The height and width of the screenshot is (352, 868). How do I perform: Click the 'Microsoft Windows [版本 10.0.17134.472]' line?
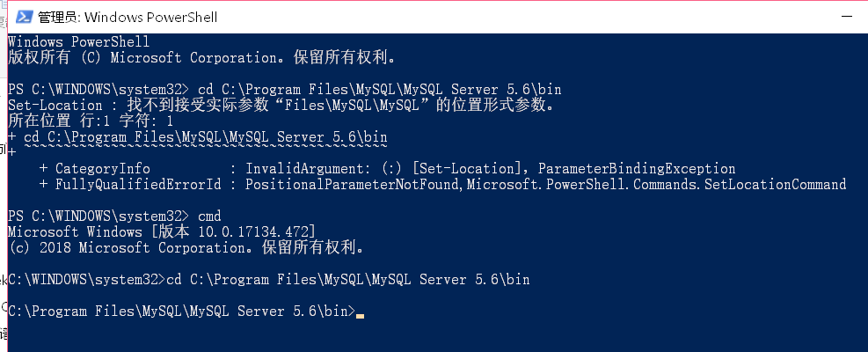[161, 232]
